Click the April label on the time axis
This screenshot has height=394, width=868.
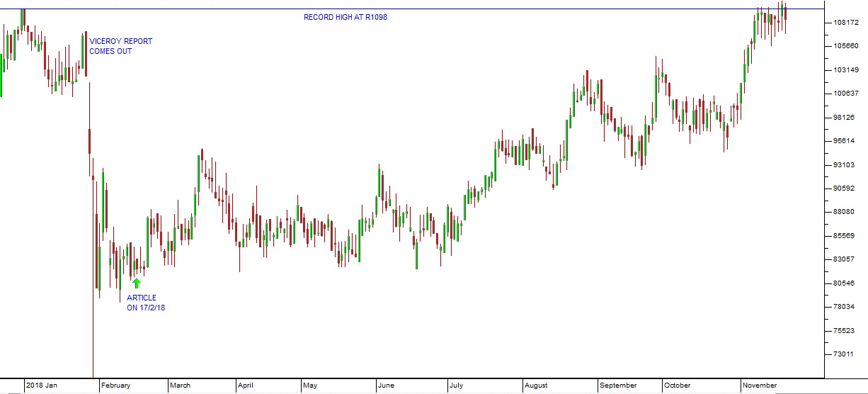coord(246,385)
